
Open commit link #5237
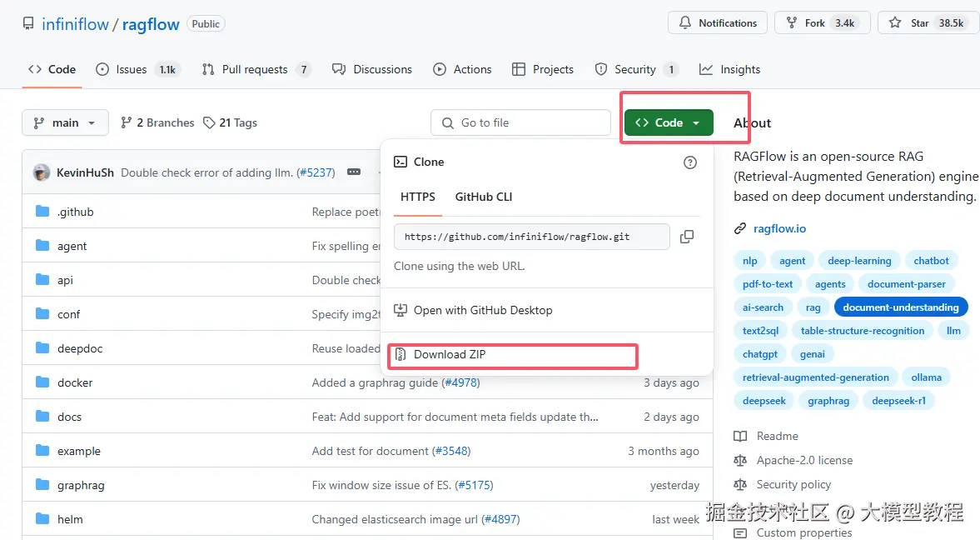tap(316, 172)
